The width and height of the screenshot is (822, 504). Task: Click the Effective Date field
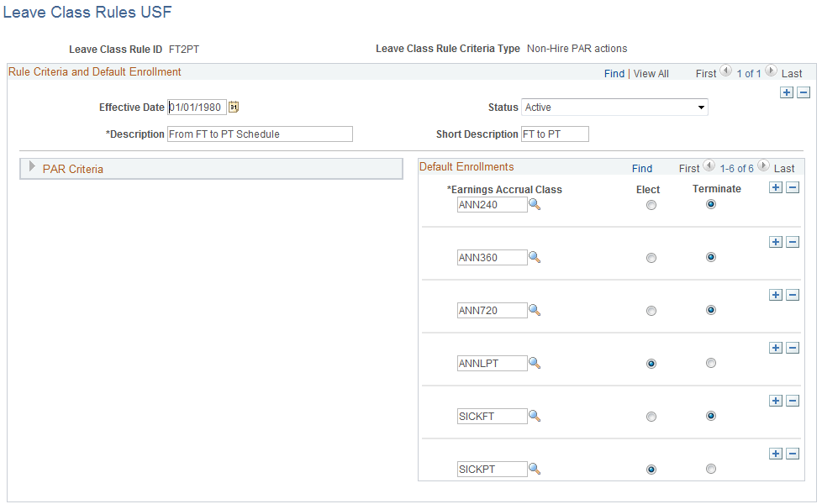(x=198, y=108)
